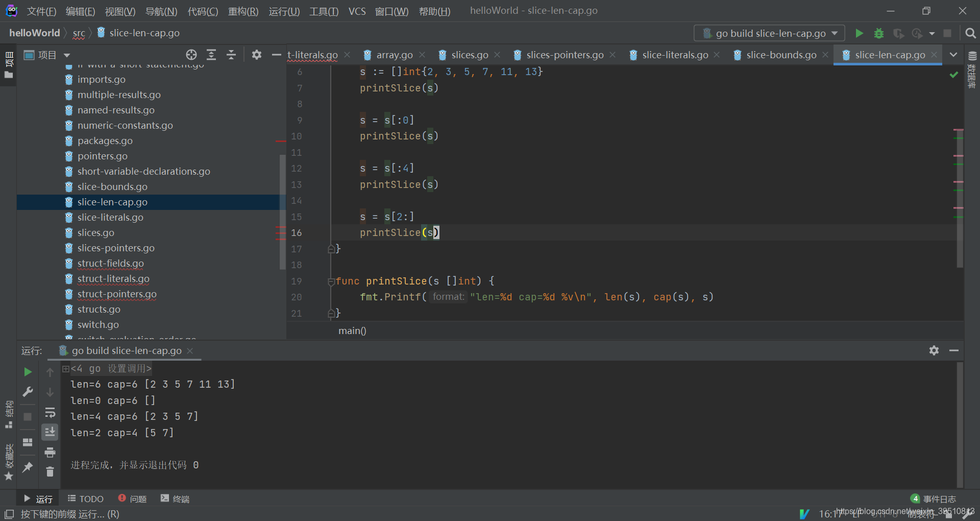Click main() breadcrumb below editor
This screenshot has width=980, height=521.
coord(352,330)
